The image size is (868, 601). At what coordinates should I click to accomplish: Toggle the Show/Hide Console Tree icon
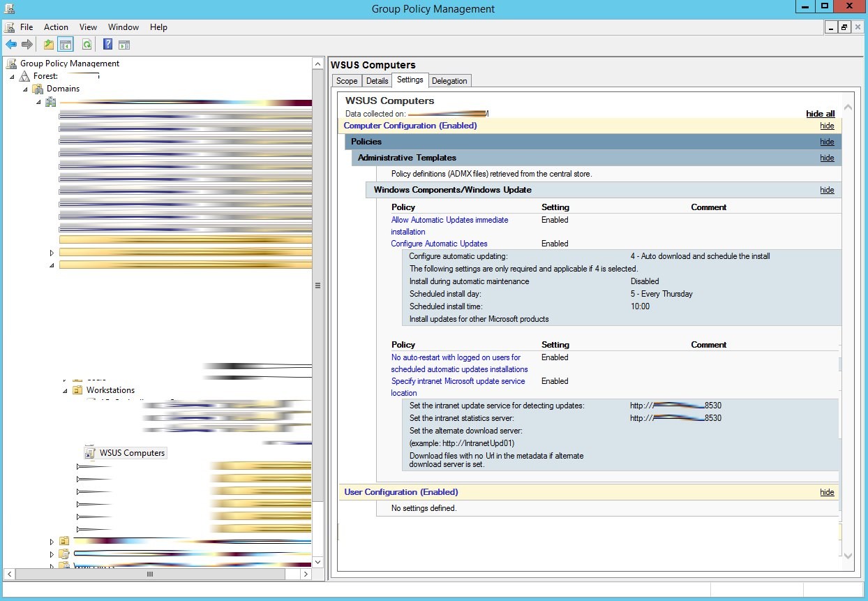(66, 45)
